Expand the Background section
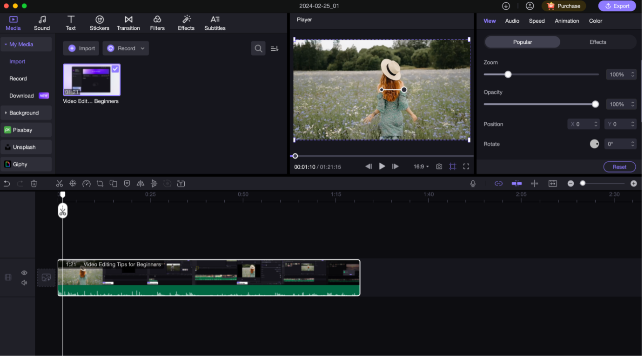 (x=26, y=113)
